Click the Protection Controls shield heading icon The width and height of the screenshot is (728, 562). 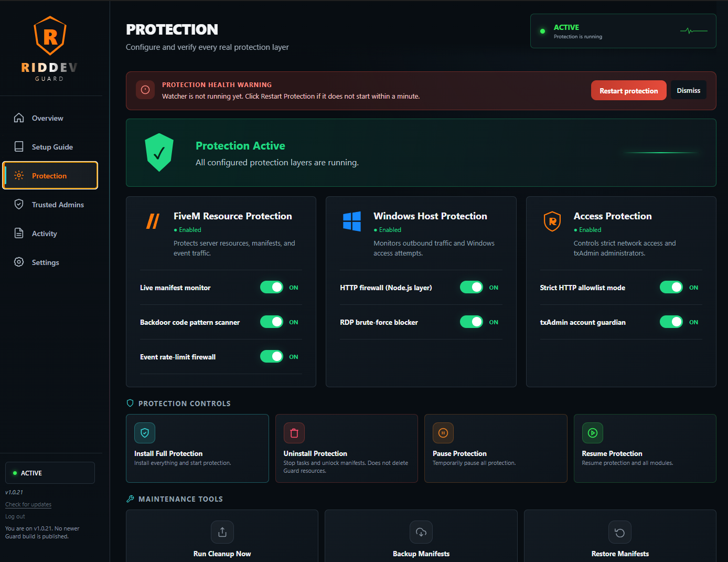(131, 403)
